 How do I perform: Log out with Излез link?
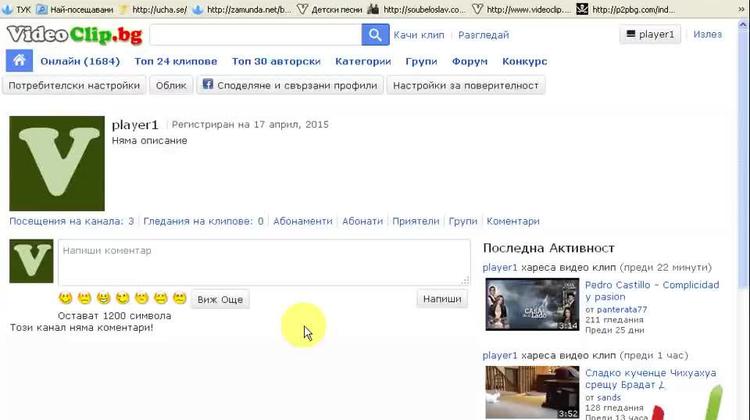(x=707, y=34)
